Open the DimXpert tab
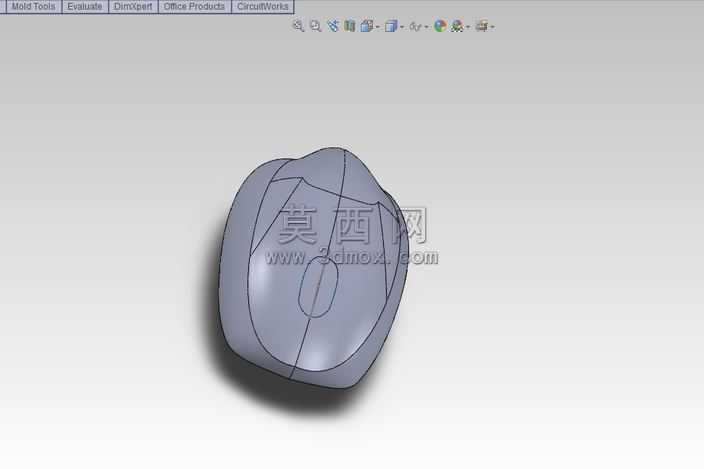Viewport: 704px width, 469px height. coord(133,7)
